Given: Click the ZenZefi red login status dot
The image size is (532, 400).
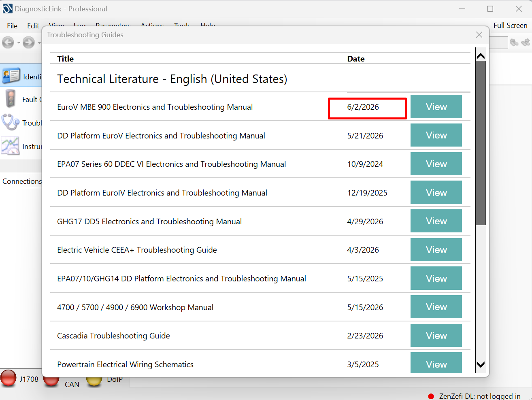Looking at the screenshot, I should 431,396.
